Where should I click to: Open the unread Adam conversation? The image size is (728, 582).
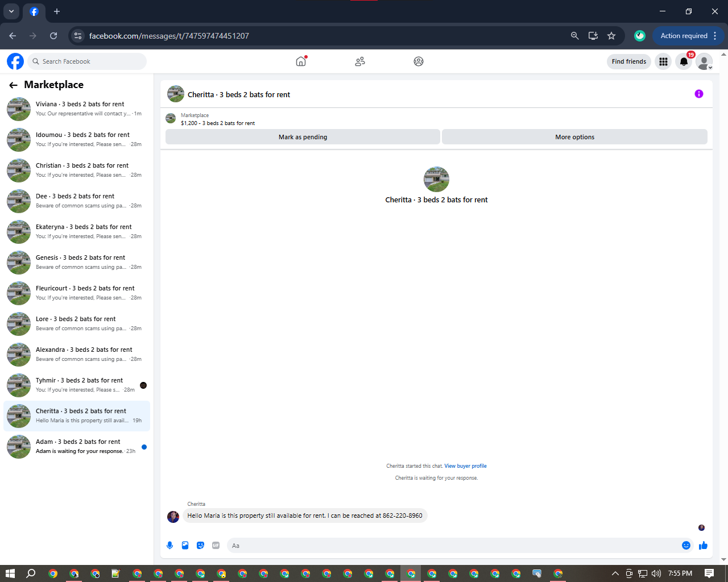tap(77, 447)
